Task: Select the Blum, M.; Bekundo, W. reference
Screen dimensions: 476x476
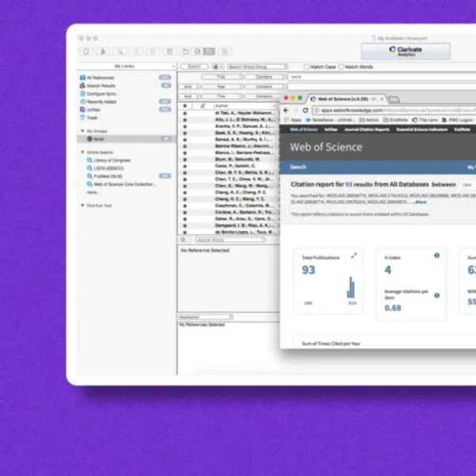Action: 228,159
